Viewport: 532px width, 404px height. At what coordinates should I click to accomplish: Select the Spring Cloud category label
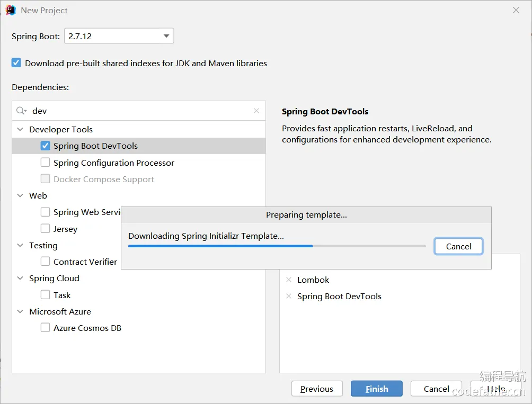coord(54,279)
